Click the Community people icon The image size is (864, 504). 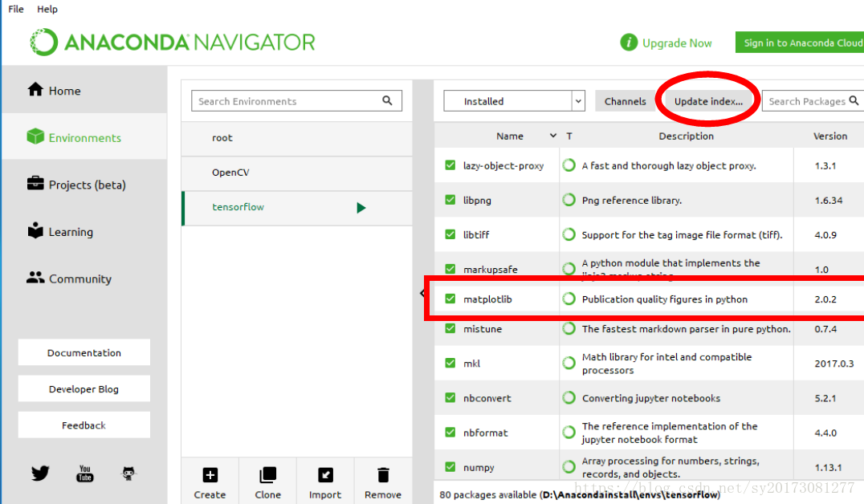(35, 278)
